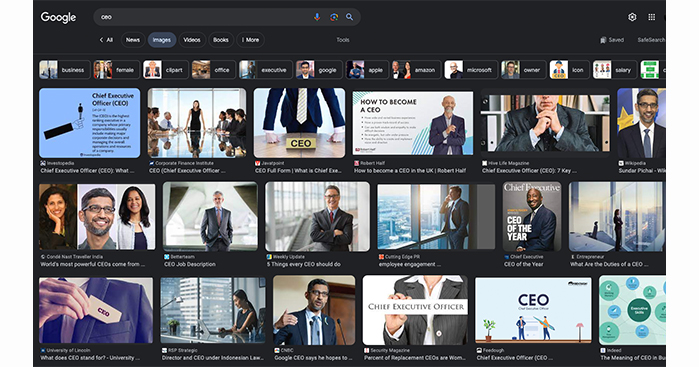This screenshot has height=367, width=699.
Task: Open Entrepreneur Duties of a CEO image
Action: pyautogui.click(x=617, y=217)
